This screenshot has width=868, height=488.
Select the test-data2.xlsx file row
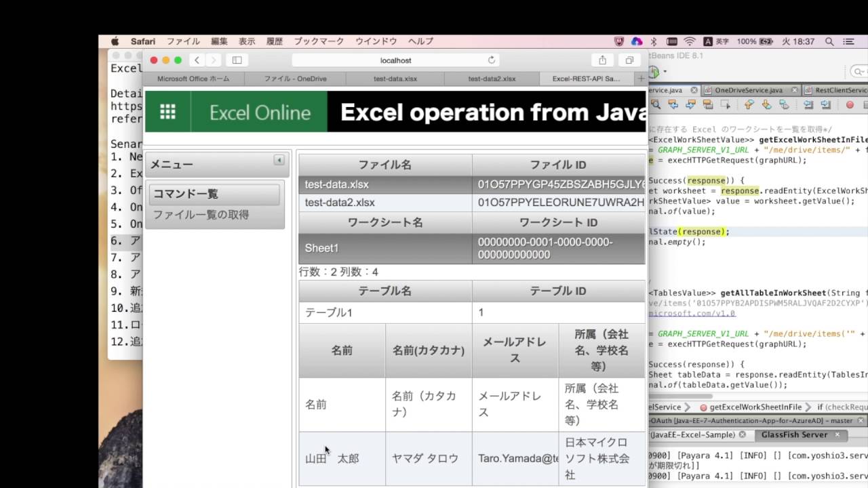point(472,203)
